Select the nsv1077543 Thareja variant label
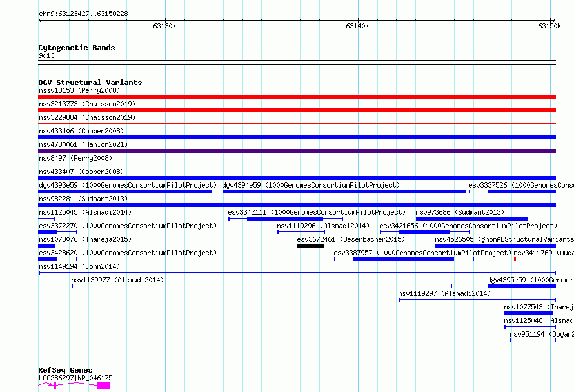 click(x=539, y=307)
